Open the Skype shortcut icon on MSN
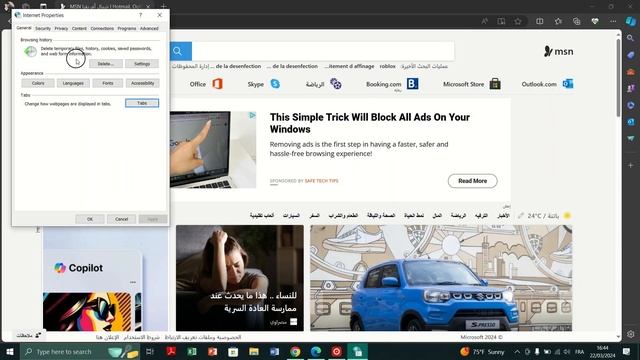The image size is (640, 360). pyautogui.click(x=275, y=84)
